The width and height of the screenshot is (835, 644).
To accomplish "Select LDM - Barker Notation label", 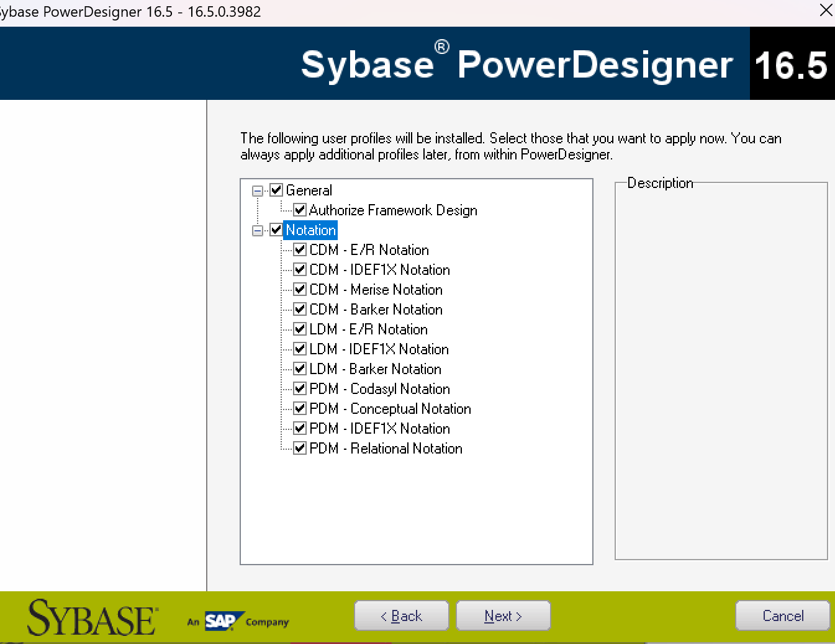I will [x=376, y=369].
